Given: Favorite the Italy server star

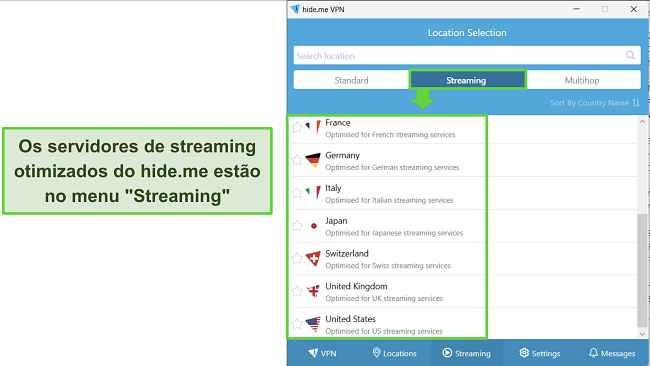Looking at the screenshot, I should pyautogui.click(x=297, y=193).
